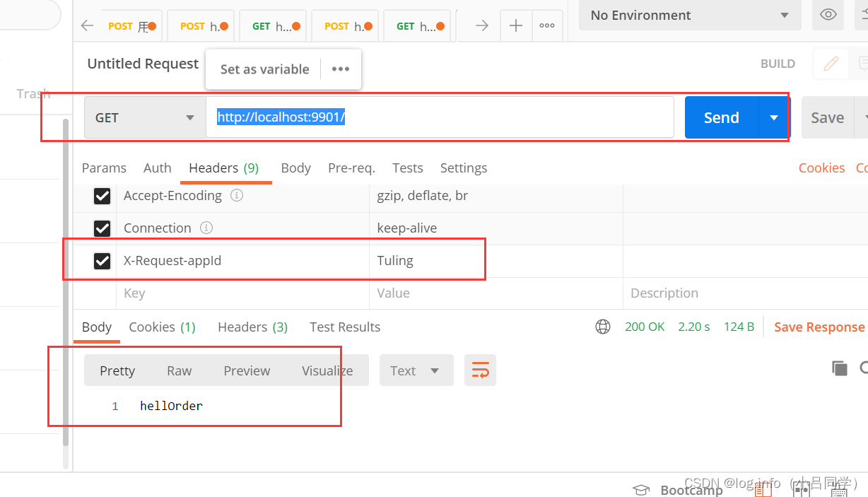The width and height of the screenshot is (868, 497).
Task: Open Bootcamp from the status bar
Action: (678, 490)
